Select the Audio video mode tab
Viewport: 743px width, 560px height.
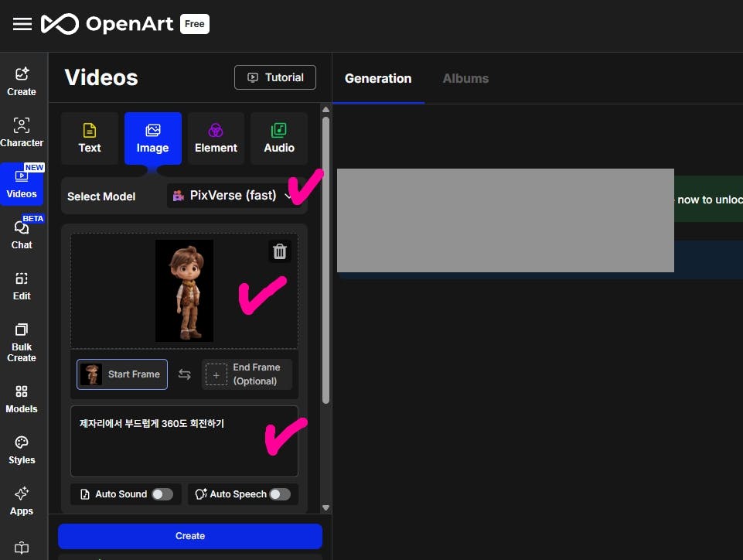point(279,138)
